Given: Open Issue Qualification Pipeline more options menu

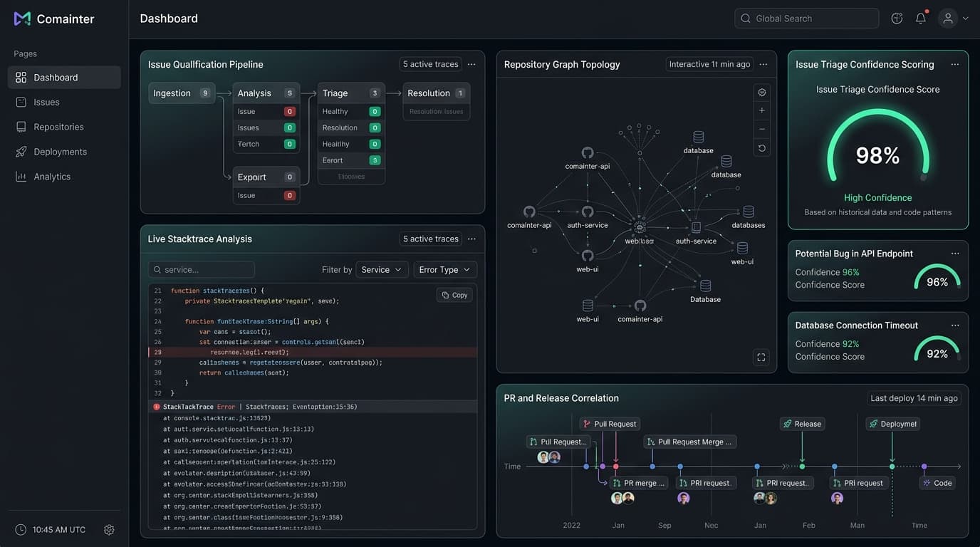Looking at the screenshot, I should (x=471, y=64).
